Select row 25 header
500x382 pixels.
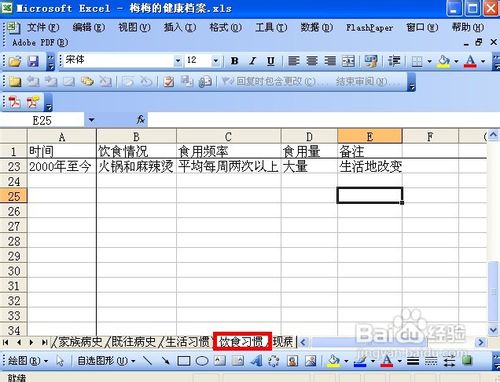tap(13, 196)
